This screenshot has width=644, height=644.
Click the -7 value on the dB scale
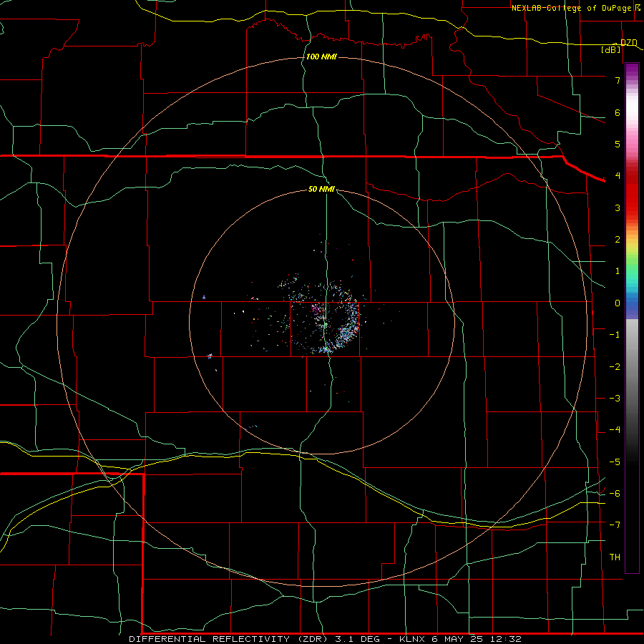tap(615, 525)
